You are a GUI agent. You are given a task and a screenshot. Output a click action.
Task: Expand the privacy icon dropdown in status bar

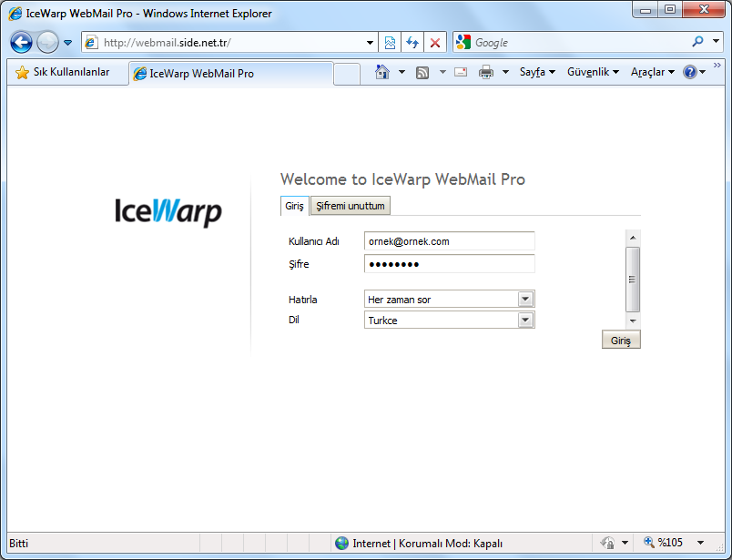coord(625,543)
